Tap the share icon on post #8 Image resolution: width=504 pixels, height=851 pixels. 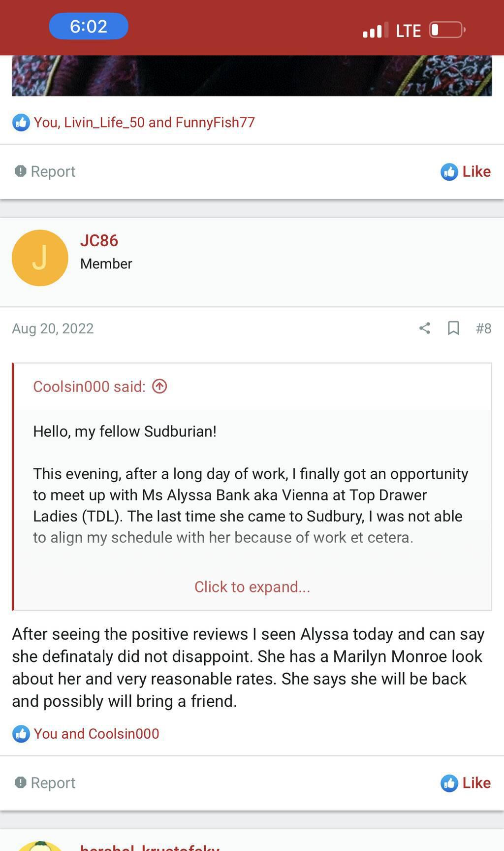[x=425, y=328]
